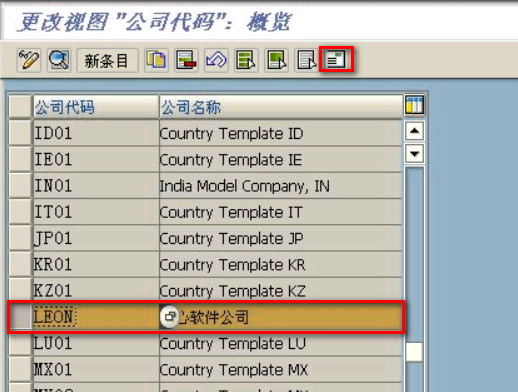Select row selector for IE01

[x=20, y=159]
